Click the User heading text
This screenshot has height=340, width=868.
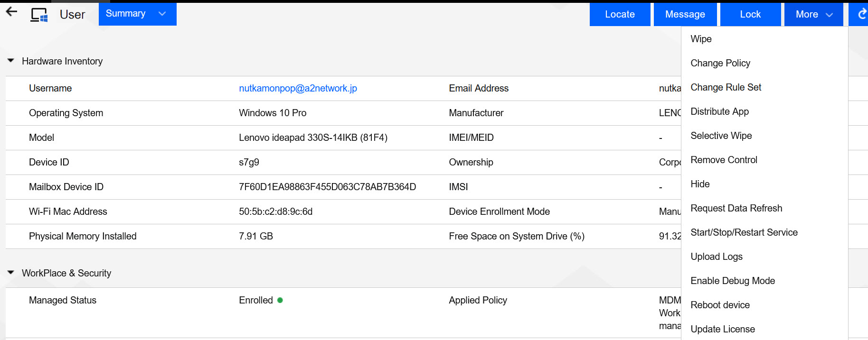click(72, 15)
